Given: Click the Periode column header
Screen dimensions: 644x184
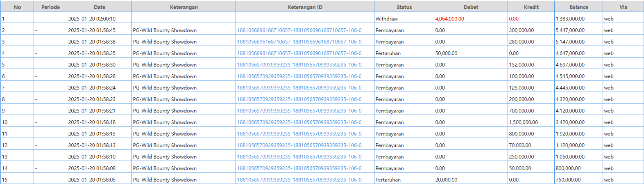Looking at the screenshot, I should (x=50, y=7).
